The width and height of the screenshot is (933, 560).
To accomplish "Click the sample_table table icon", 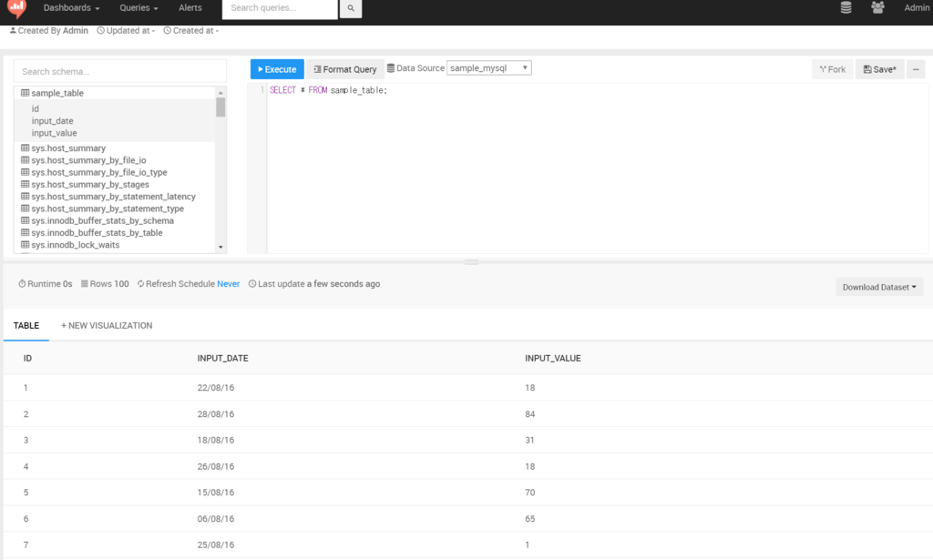I will 25,93.
